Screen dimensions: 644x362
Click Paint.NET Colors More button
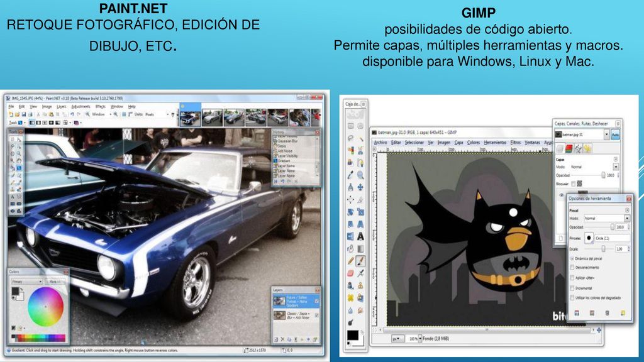(55, 282)
